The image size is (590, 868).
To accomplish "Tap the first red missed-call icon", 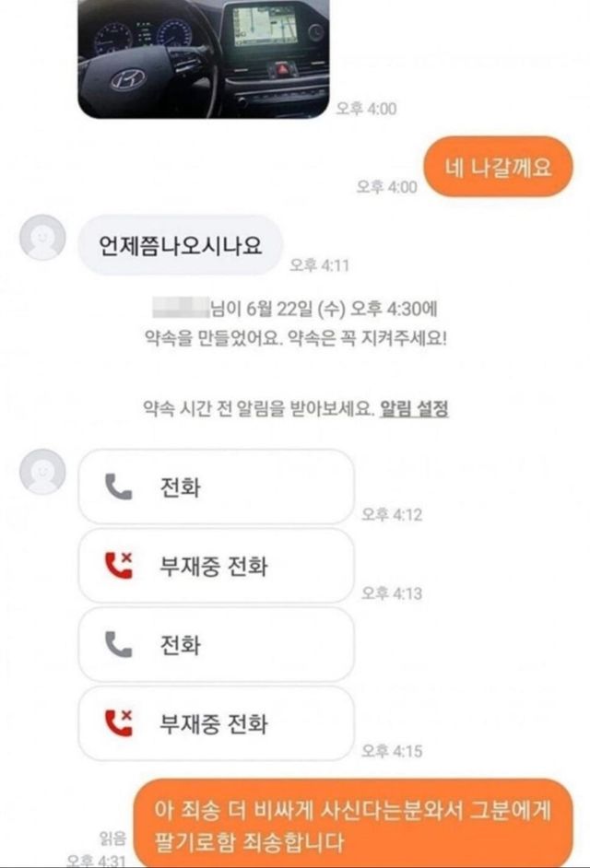I will pos(119,566).
